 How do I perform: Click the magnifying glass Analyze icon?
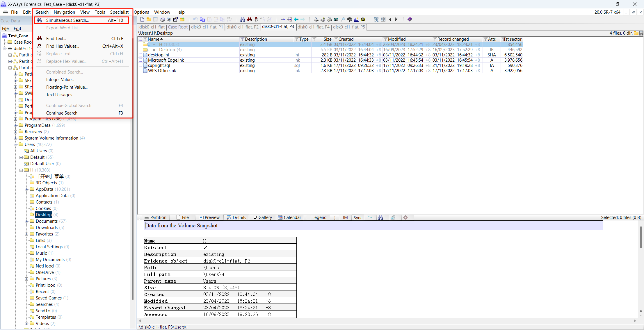(x=343, y=19)
